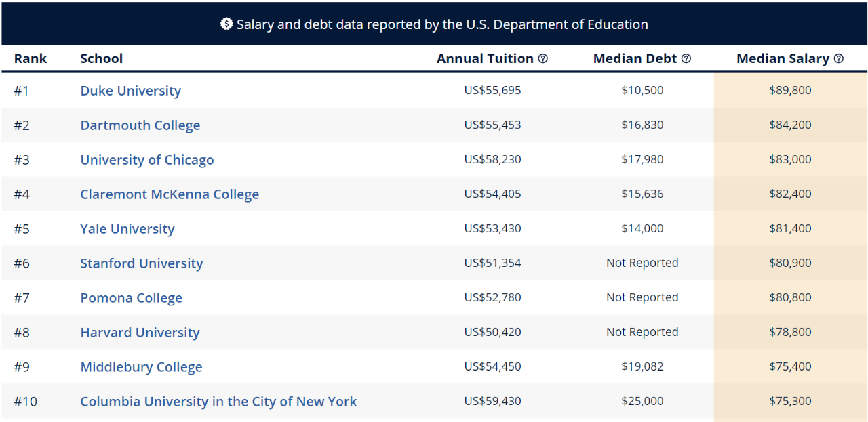Select the School column header
Screen dimensions: 868x422
tap(102, 58)
